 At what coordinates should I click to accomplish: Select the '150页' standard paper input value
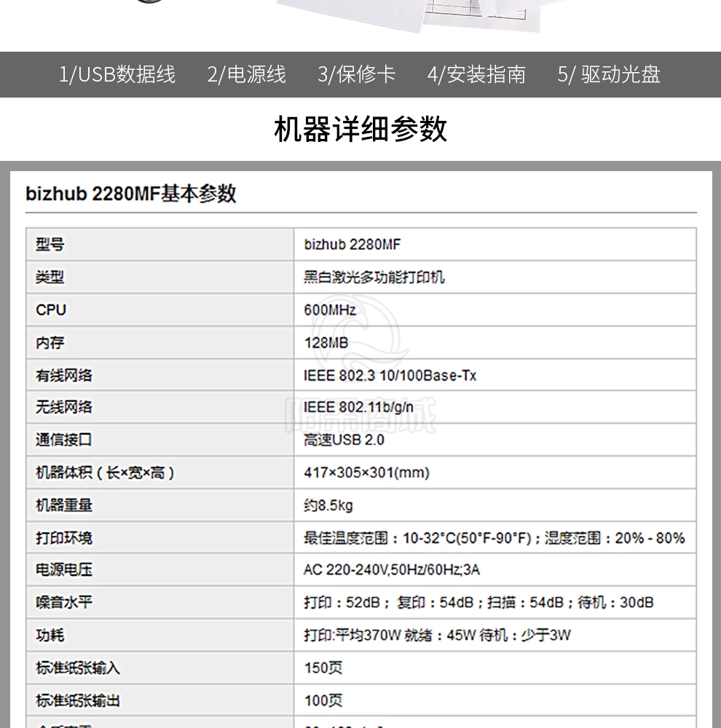point(323,668)
